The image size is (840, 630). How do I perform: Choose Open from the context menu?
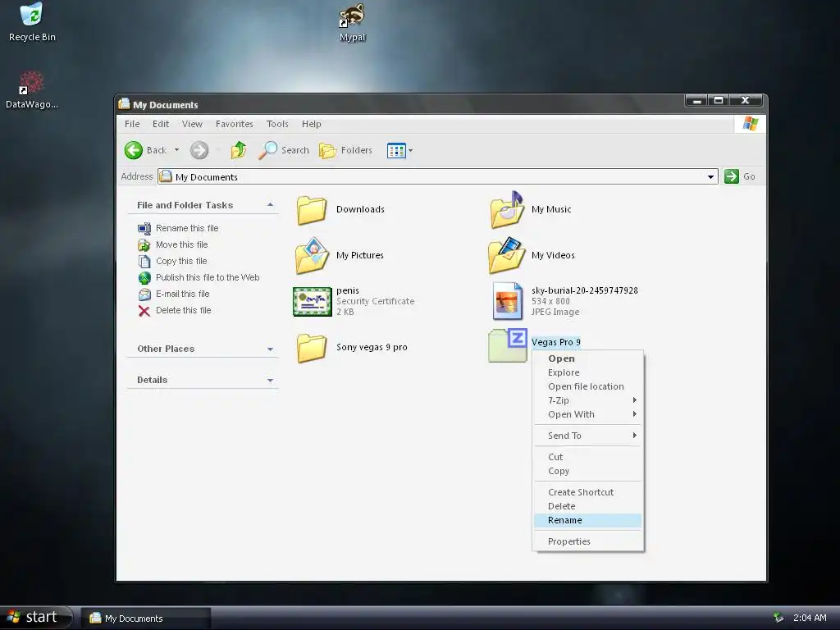point(587,358)
